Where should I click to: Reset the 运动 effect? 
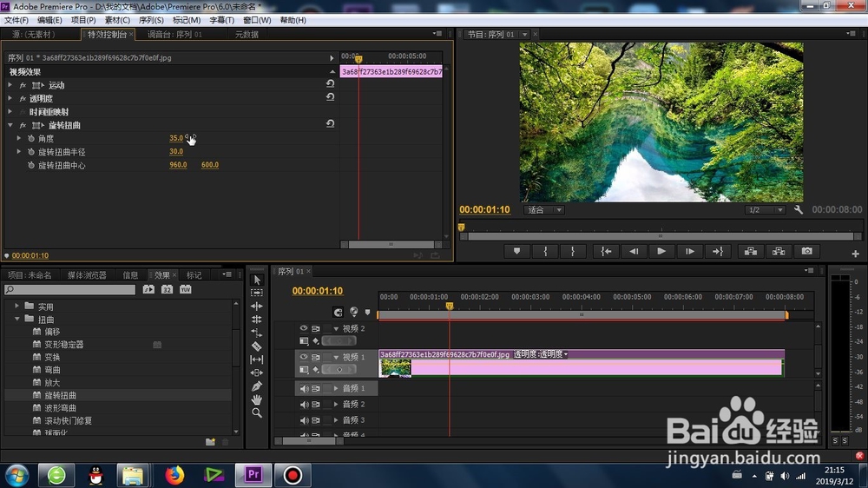tap(330, 83)
